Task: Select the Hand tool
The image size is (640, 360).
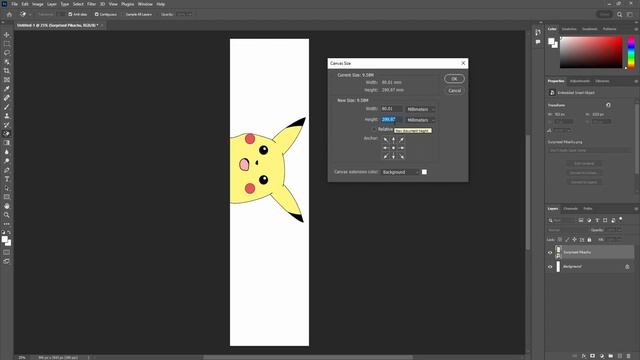Action: (7, 206)
